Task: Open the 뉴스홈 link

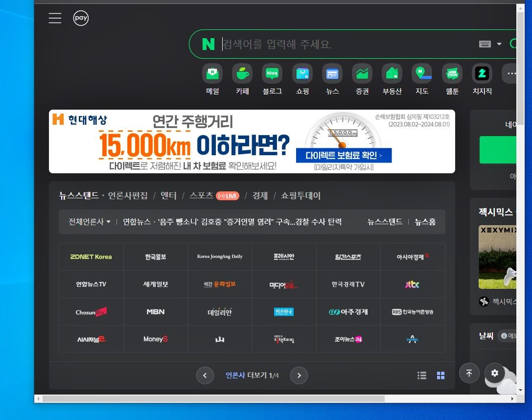Action: [x=425, y=222]
